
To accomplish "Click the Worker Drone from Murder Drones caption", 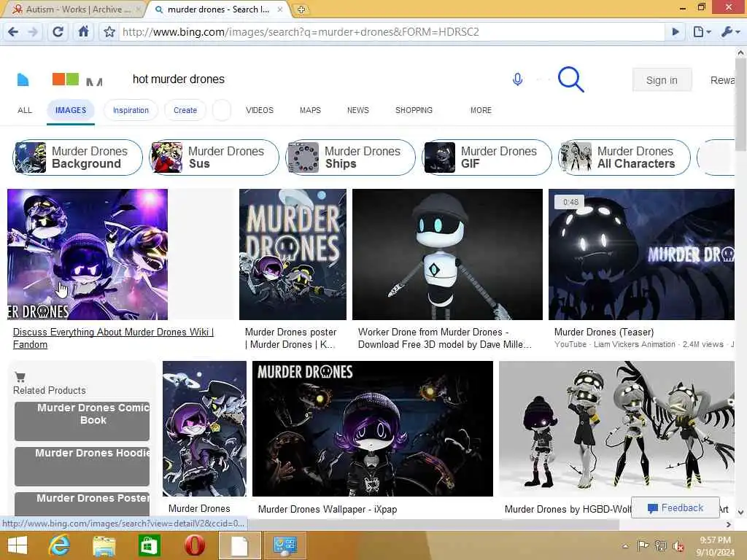I will (x=444, y=338).
